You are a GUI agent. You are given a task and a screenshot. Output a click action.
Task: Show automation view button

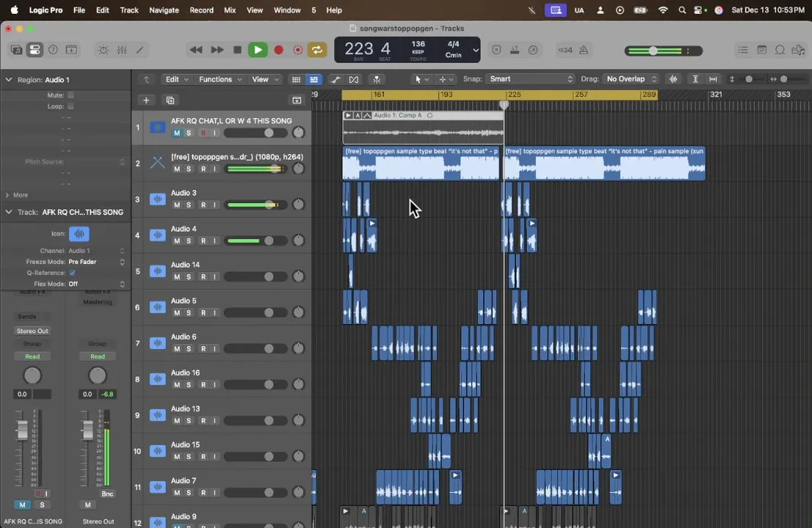(336, 79)
